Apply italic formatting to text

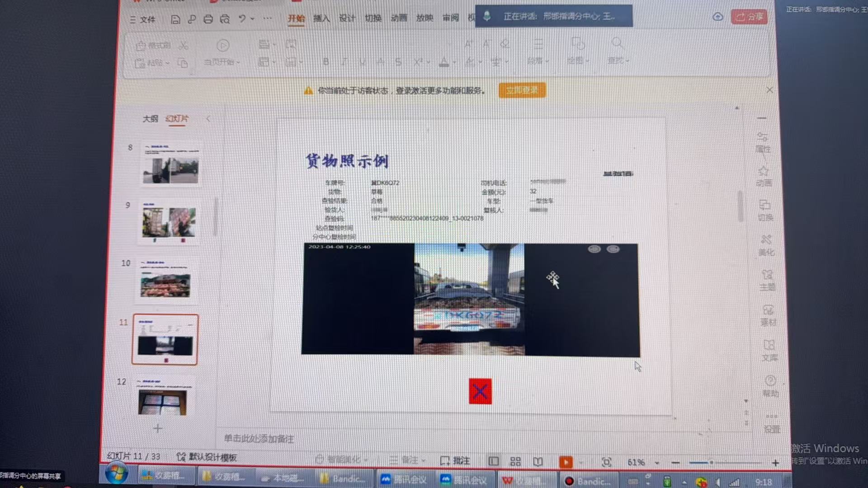click(344, 61)
